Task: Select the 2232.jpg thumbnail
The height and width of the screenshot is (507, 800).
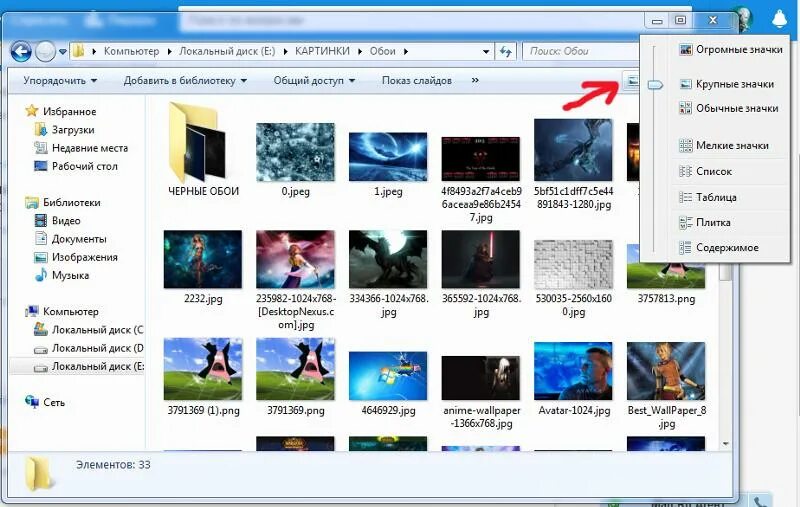Action: click(203, 259)
